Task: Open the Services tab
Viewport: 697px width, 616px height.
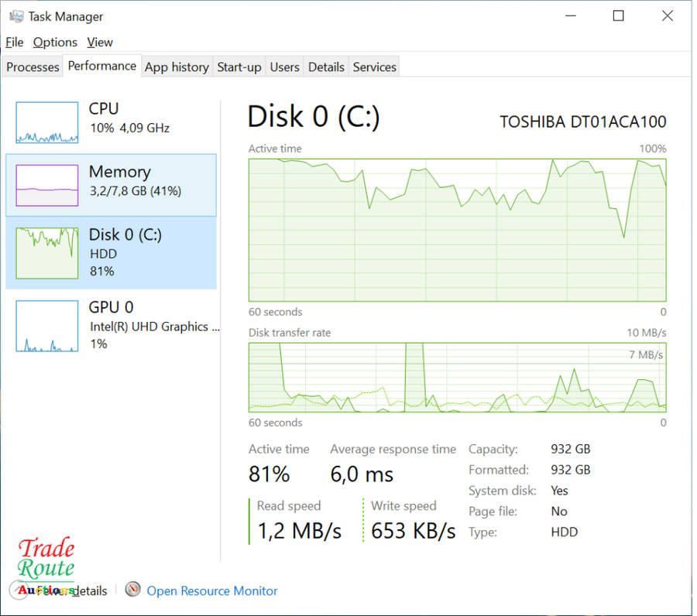Action: pos(375,67)
